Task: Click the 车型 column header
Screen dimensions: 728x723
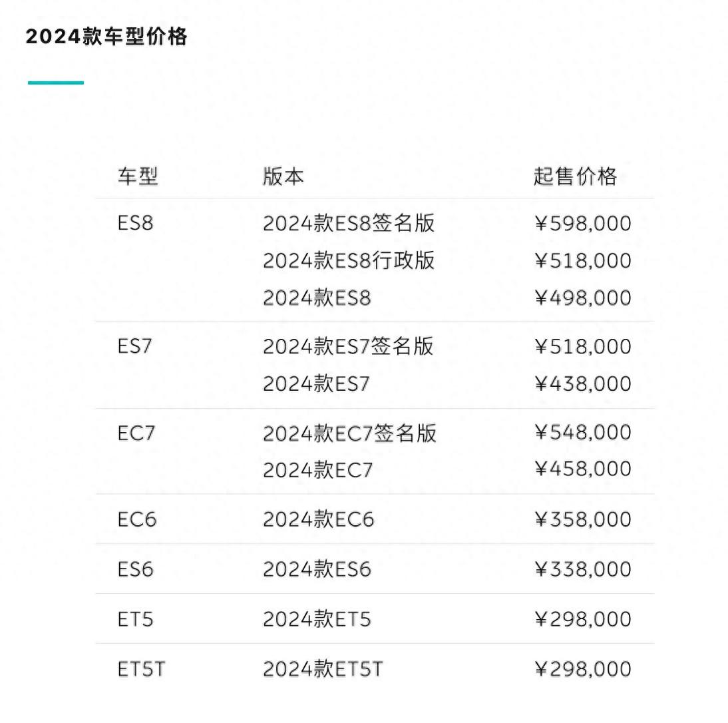Action: point(138,176)
